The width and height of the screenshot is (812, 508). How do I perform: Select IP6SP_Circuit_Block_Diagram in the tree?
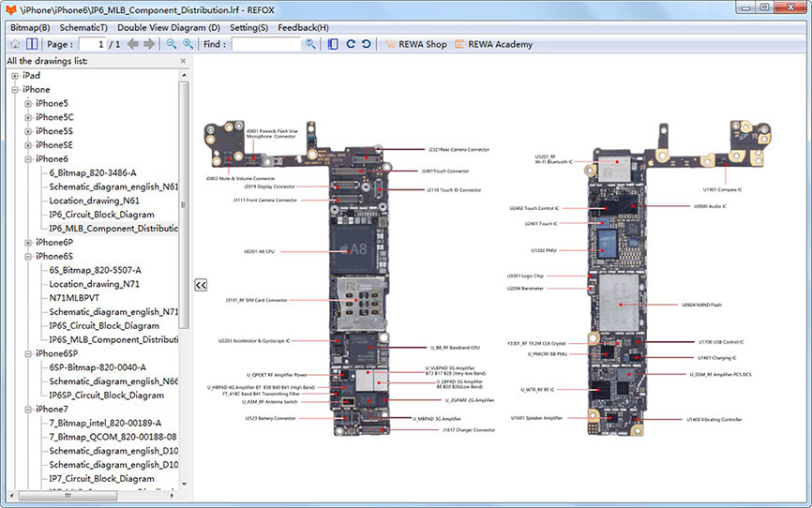tap(106, 396)
